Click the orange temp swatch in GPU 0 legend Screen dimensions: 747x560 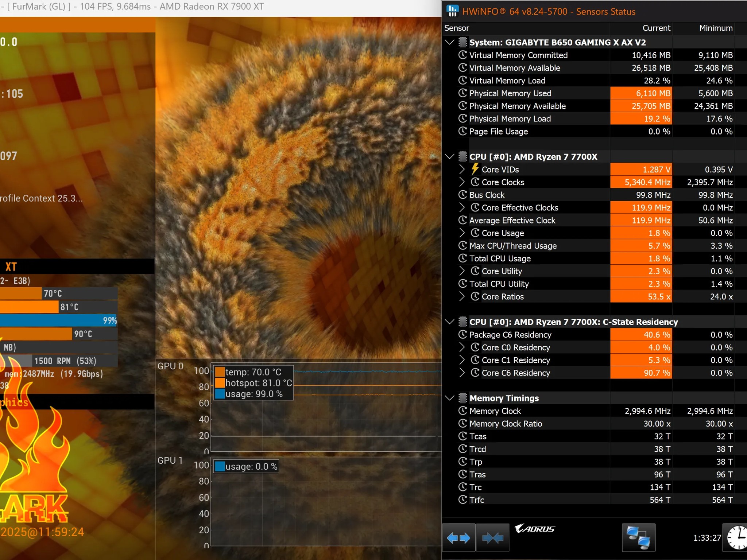click(x=220, y=372)
